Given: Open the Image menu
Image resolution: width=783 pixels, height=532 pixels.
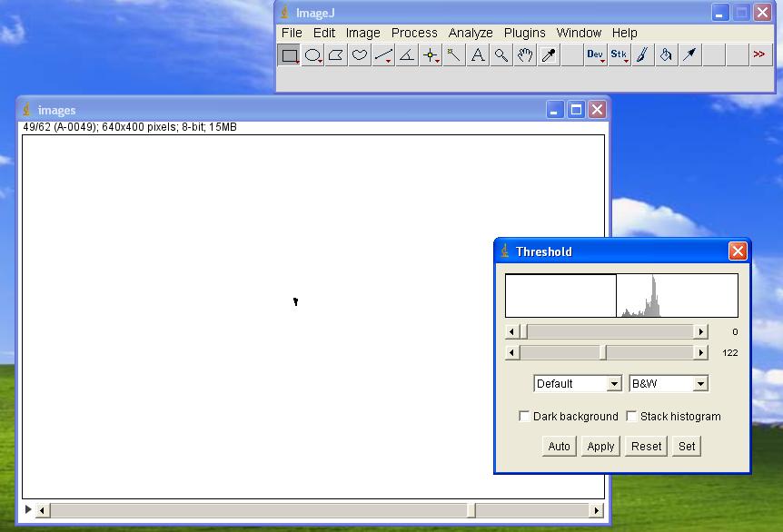Looking at the screenshot, I should tap(363, 33).
